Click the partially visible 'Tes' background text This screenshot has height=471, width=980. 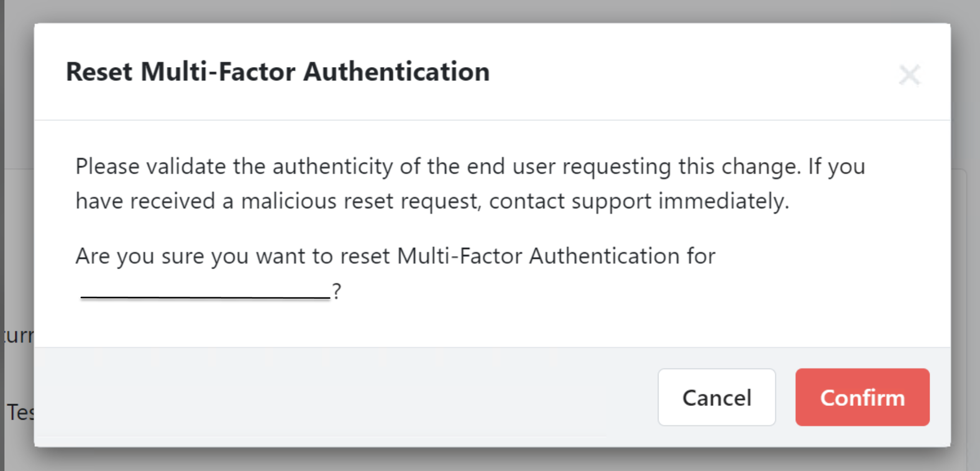coord(19,411)
